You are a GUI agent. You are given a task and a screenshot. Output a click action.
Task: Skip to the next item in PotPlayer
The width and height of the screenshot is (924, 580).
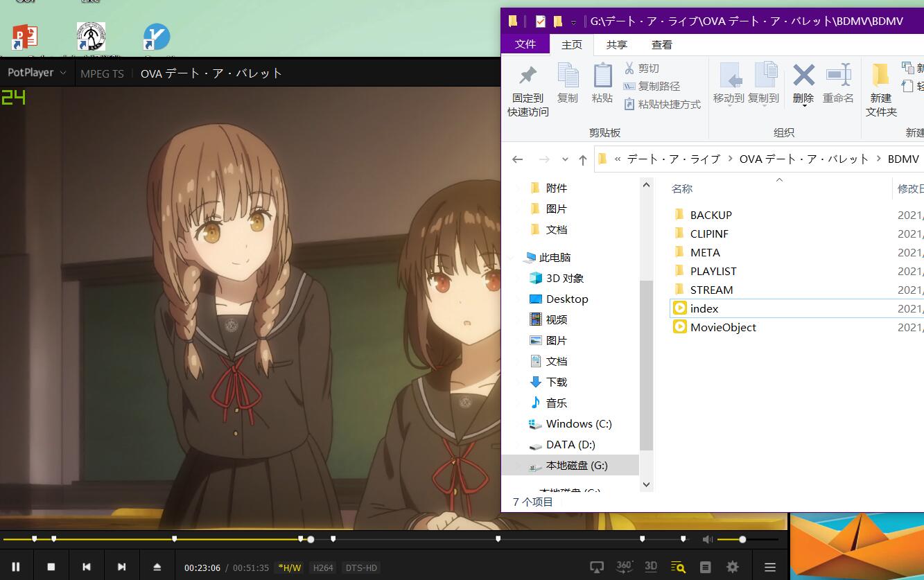tap(122, 567)
